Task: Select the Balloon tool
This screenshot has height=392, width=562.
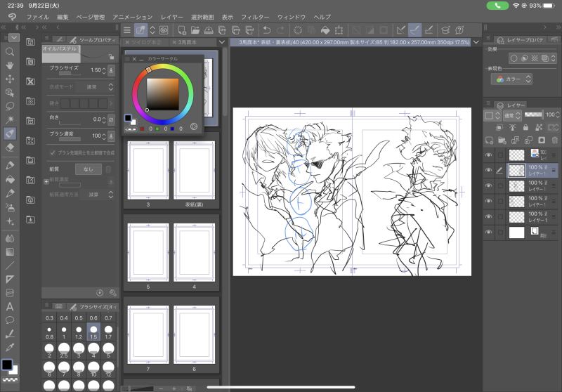Action: coord(10,320)
